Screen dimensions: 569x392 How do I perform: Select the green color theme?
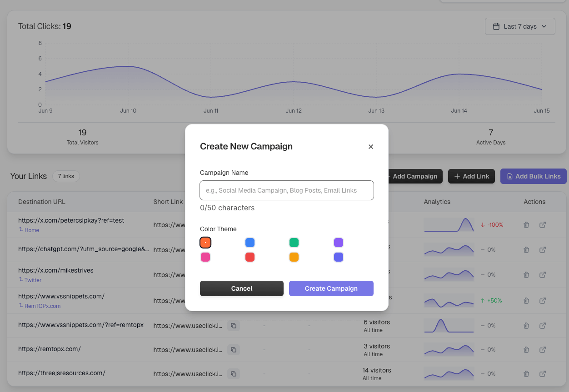[x=294, y=243]
